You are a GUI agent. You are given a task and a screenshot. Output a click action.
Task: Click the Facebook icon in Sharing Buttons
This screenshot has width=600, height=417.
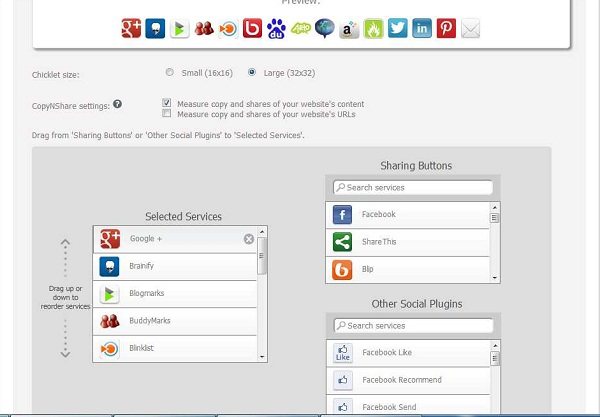point(342,214)
